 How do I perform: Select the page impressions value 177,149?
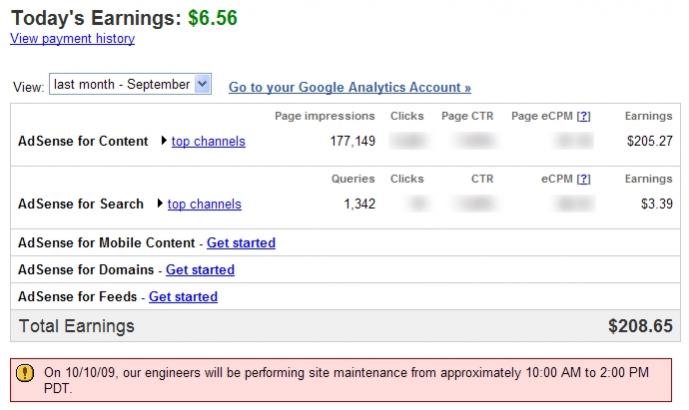tap(352, 141)
